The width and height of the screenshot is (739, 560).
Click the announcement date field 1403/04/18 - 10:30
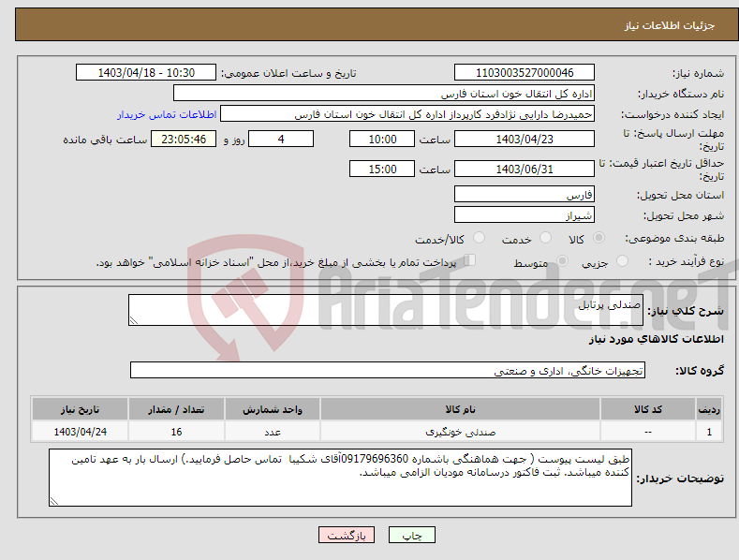146,73
